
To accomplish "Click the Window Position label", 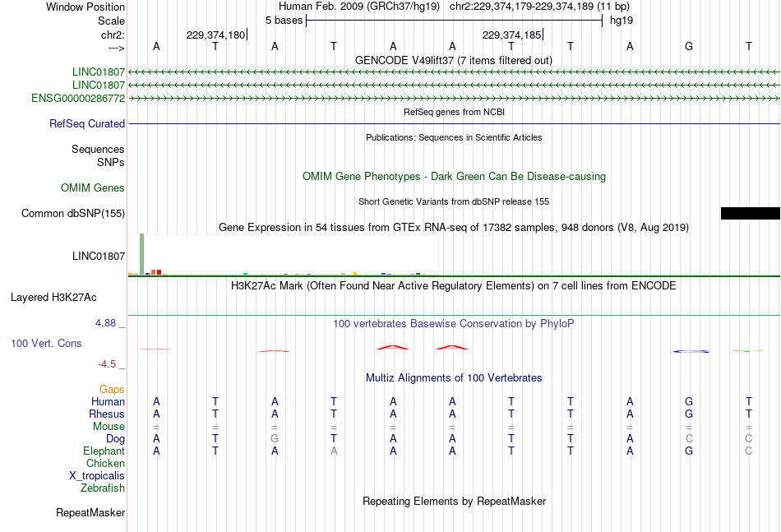I will (x=85, y=7).
